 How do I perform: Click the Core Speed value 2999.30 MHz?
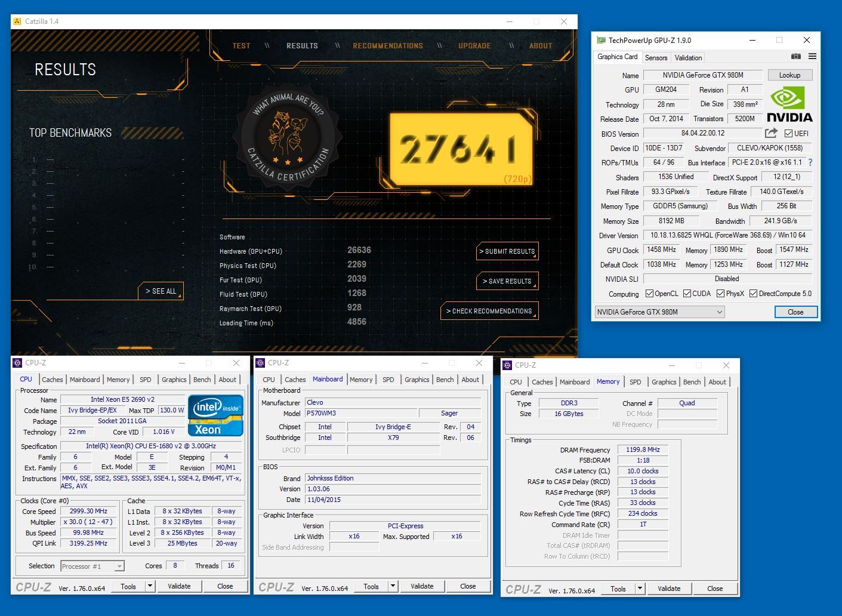88,511
